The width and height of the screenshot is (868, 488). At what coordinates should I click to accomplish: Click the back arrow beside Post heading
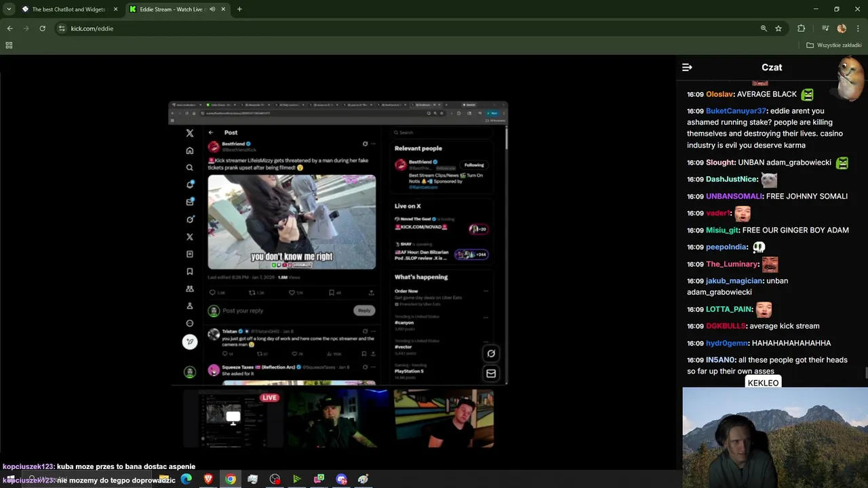211,133
